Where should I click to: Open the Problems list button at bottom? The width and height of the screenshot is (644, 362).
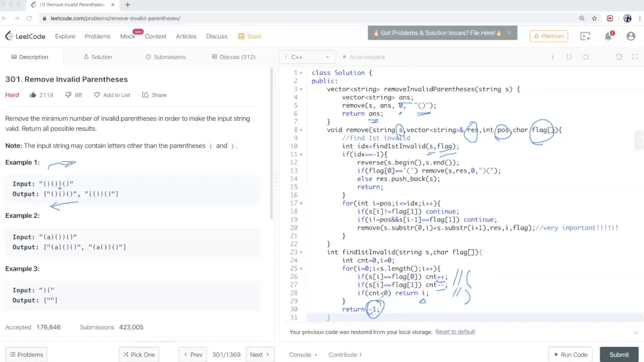(26, 354)
